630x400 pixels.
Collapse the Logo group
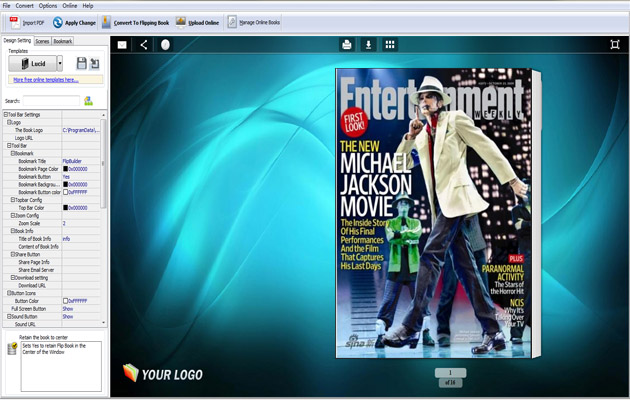9,122
